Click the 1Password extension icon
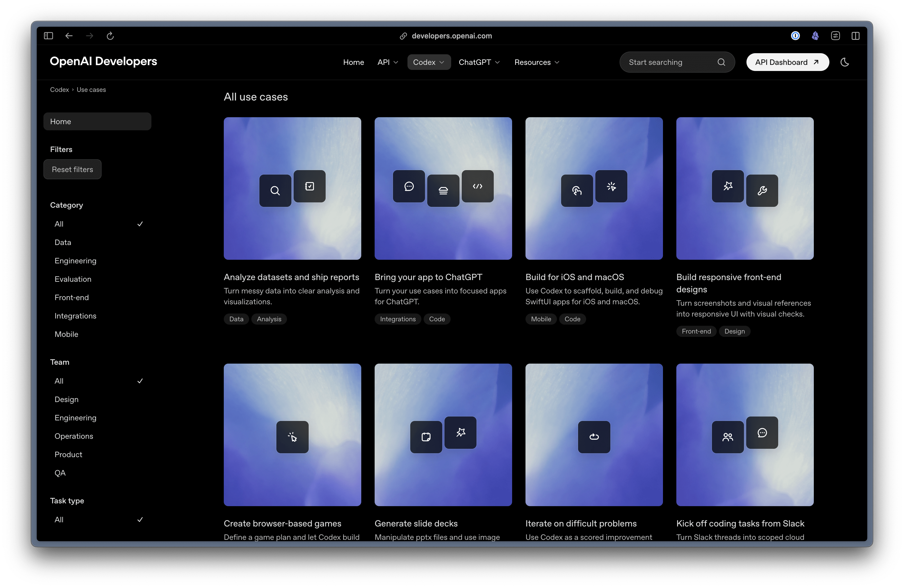 click(x=795, y=36)
